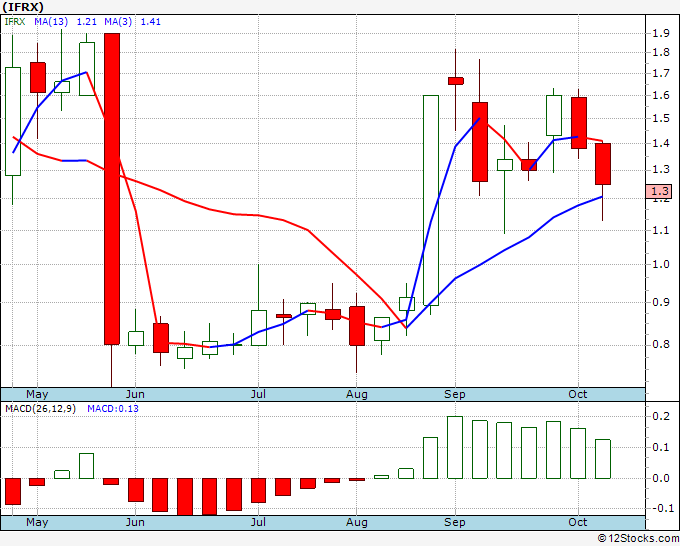Click the IFRX legend ticker text

[15, 21]
